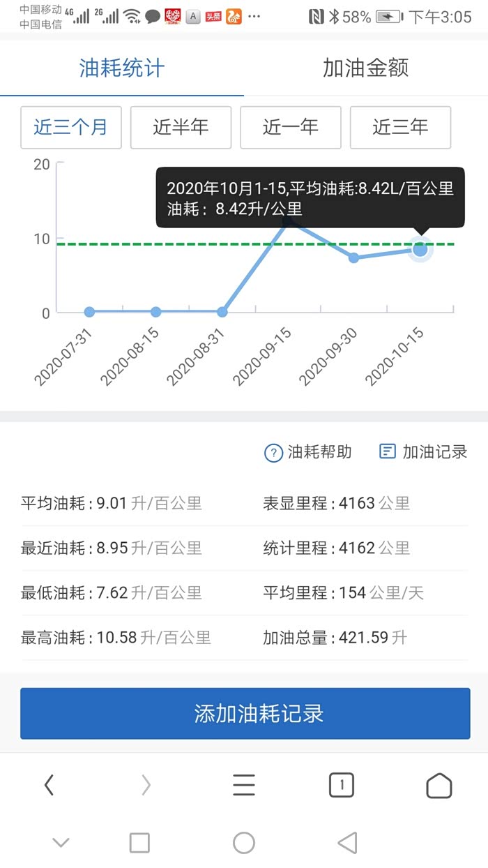The width and height of the screenshot is (488, 868).
Task: Open the browser tab switcher
Action: click(x=342, y=785)
